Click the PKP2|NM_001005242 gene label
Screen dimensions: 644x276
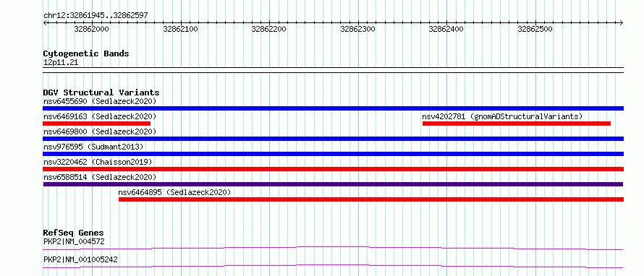point(80,259)
